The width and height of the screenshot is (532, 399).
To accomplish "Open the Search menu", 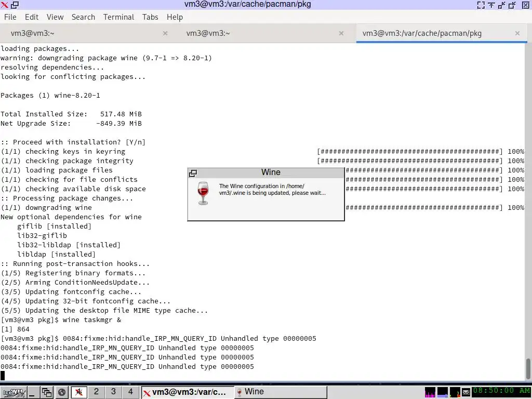I will pos(83,17).
